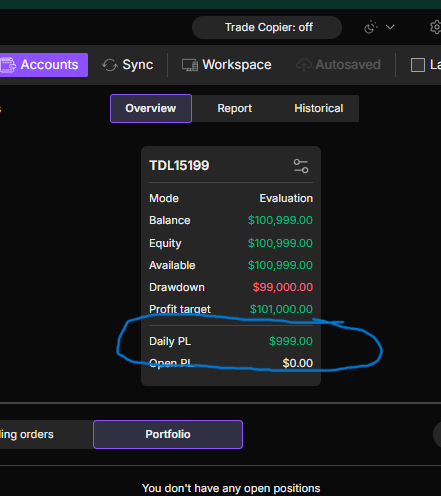Click the Drawdown value $99,000.00
Image resolution: width=441 pixels, height=496 pixels.
283,287
